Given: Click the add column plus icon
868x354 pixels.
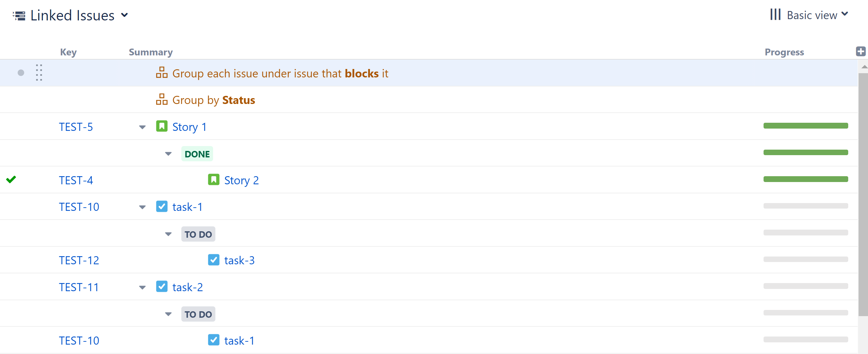Looking at the screenshot, I should pos(860,51).
